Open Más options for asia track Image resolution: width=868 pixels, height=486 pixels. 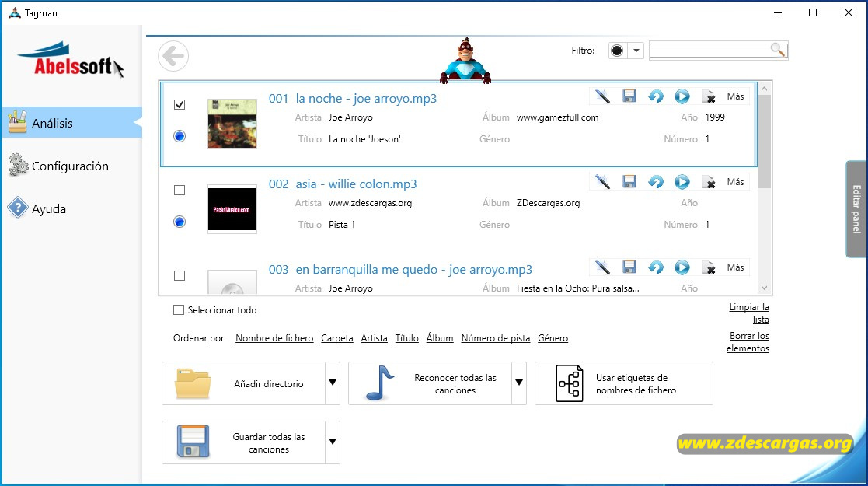coord(735,182)
